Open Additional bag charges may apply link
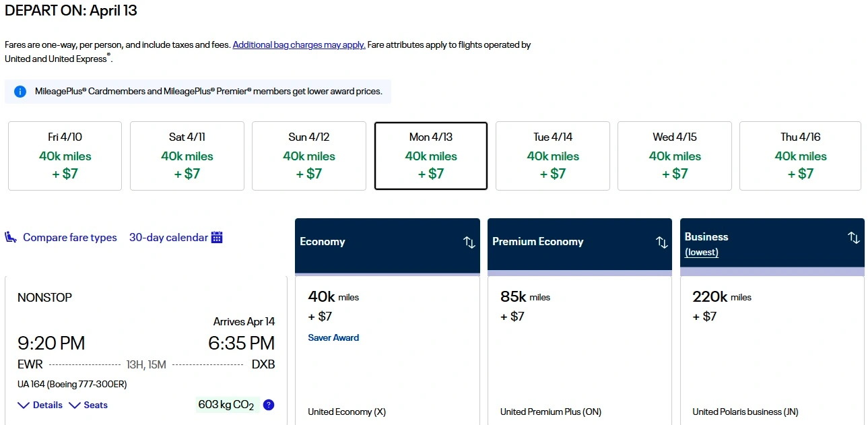The height and width of the screenshot is (425, 868). pos(299,45)
